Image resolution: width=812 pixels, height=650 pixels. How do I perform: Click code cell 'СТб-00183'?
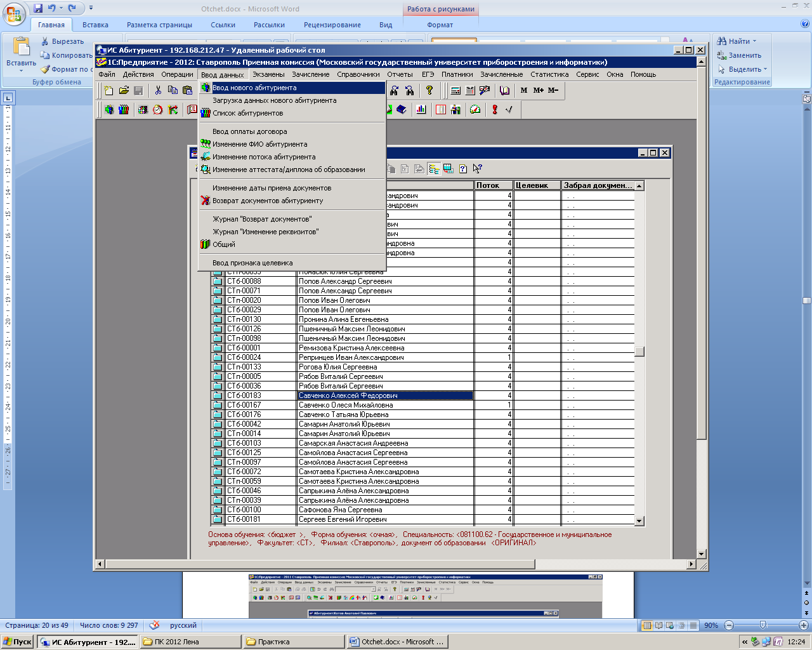[x=261, y=395]
